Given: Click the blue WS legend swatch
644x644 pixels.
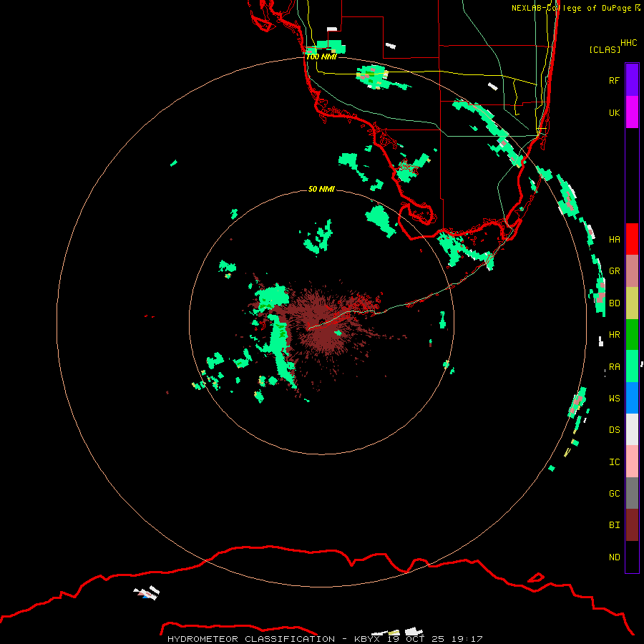Looking at the screenshot, I should click(x=632, y=398).
